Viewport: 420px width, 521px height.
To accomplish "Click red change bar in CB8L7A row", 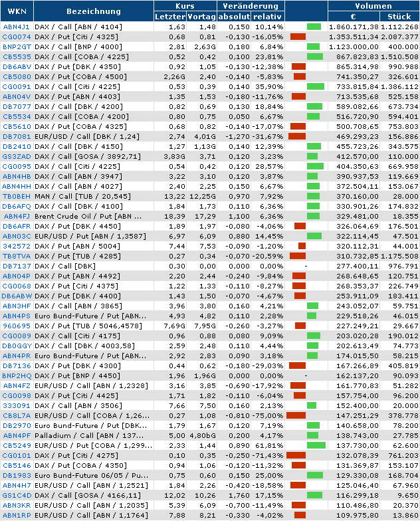I will pyautogui.click(x=296, y=416).
